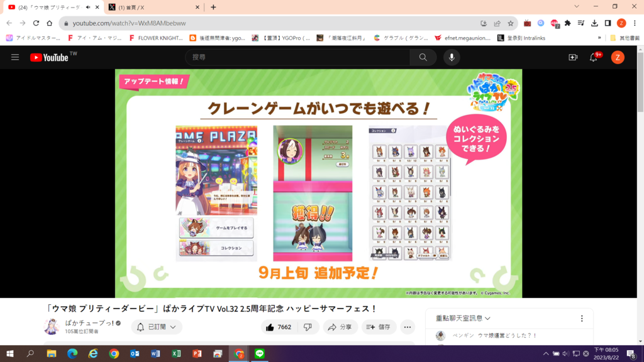Viewport: 644px width, 362px height.
Task: Open the アイドルマスター bookmark
Action: pos(33,38)
